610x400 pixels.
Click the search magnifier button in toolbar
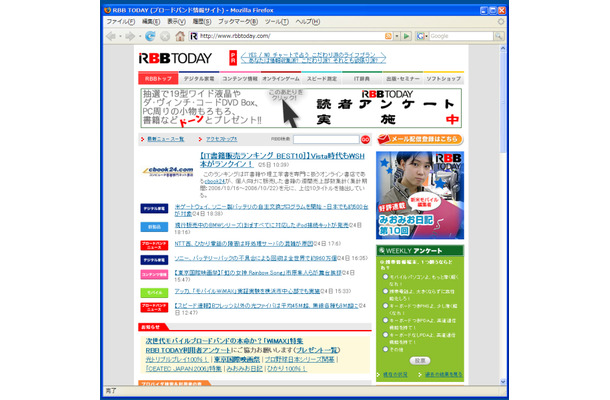tap(498, 36)
